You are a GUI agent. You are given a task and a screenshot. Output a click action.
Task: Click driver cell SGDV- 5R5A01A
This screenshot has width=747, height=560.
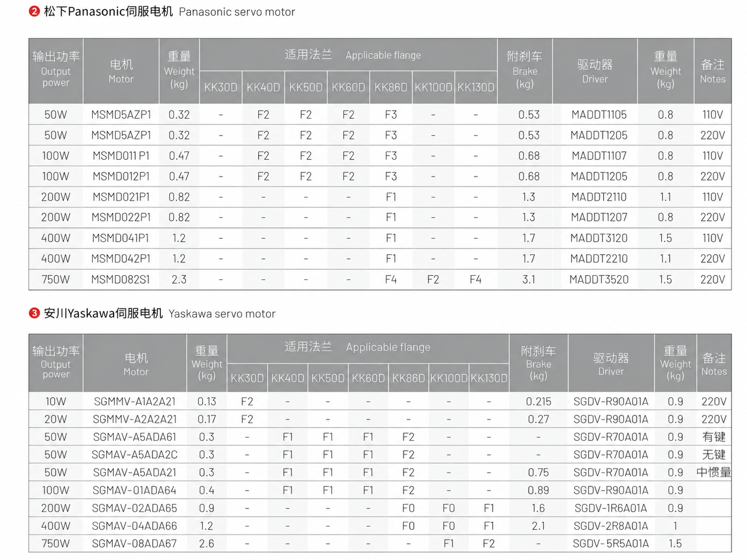(x=611, y=543)
